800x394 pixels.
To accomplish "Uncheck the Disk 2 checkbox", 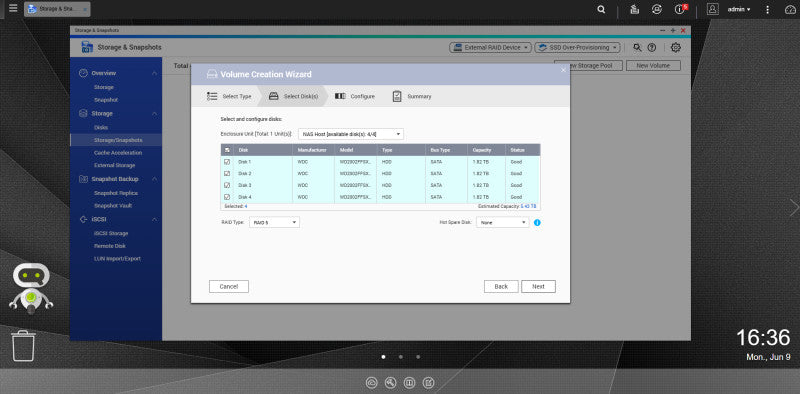I will tap(227, 174).
